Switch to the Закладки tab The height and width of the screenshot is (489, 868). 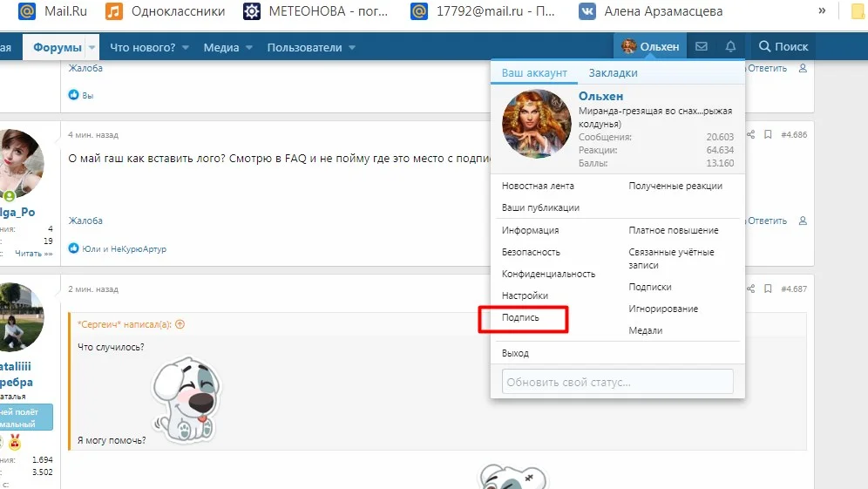[x=613, y=72]
